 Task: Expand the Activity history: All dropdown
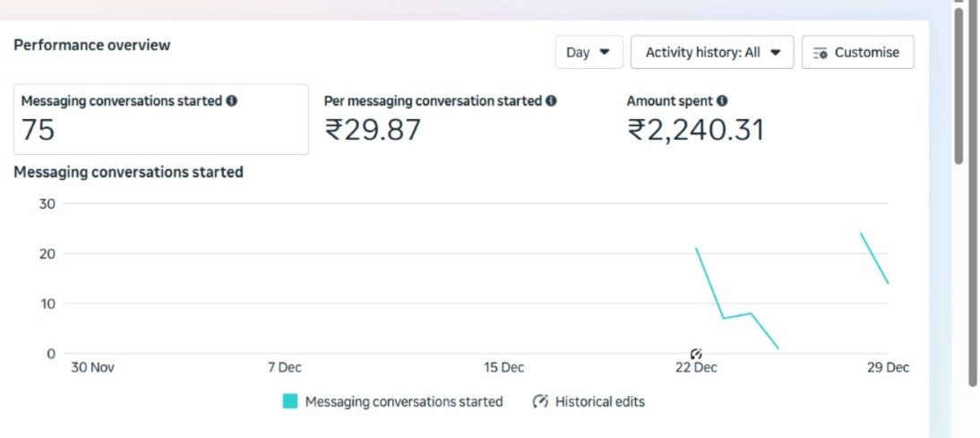click(x=712, y=52)
